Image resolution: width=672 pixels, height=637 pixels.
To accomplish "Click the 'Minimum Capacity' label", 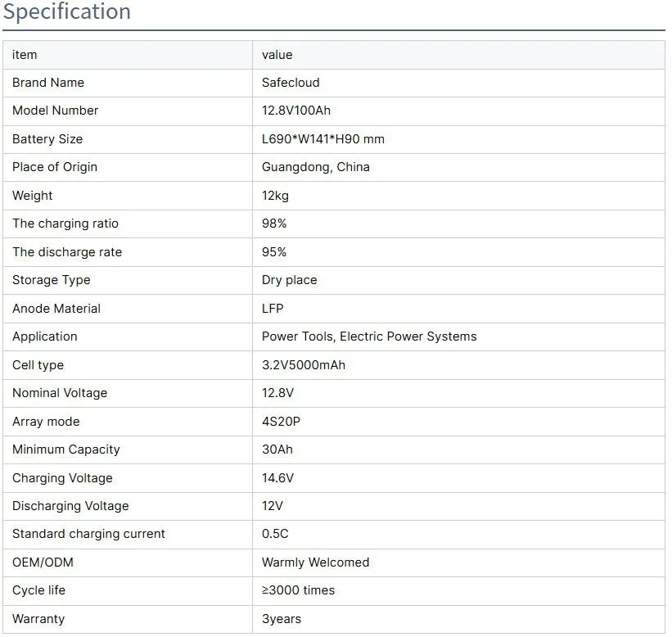I will pos(66,450).
